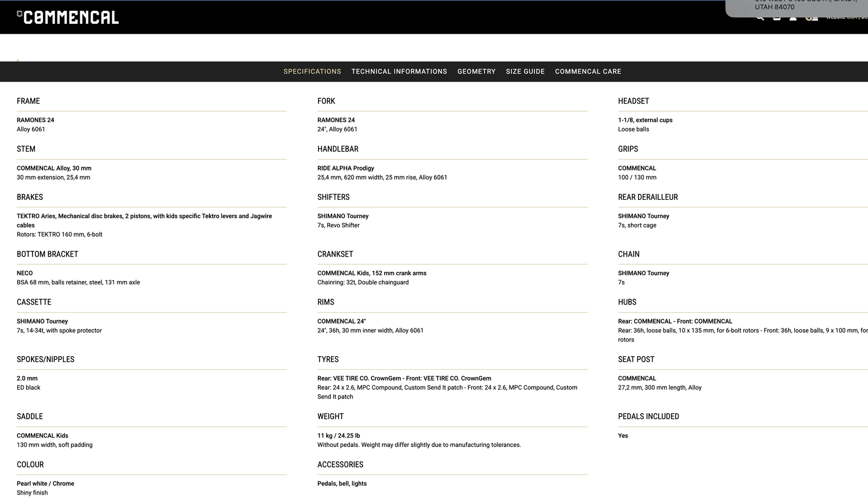Open the Commencal Care tab
Viewport: 868px width, 500px height.
click(x=588, y=72)
